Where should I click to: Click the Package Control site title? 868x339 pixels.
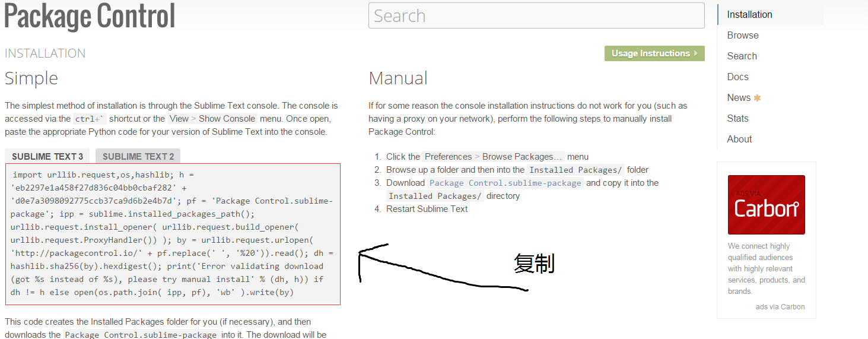pos(90,16)
